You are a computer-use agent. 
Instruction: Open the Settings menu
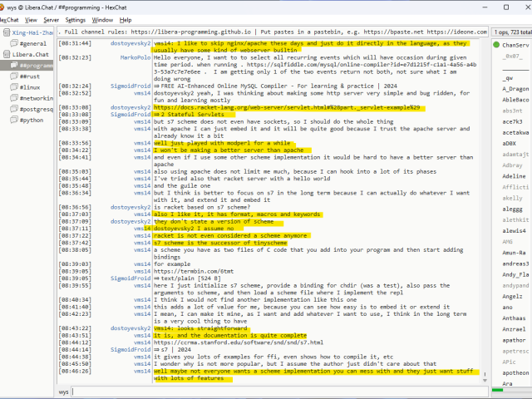(75, 19)
